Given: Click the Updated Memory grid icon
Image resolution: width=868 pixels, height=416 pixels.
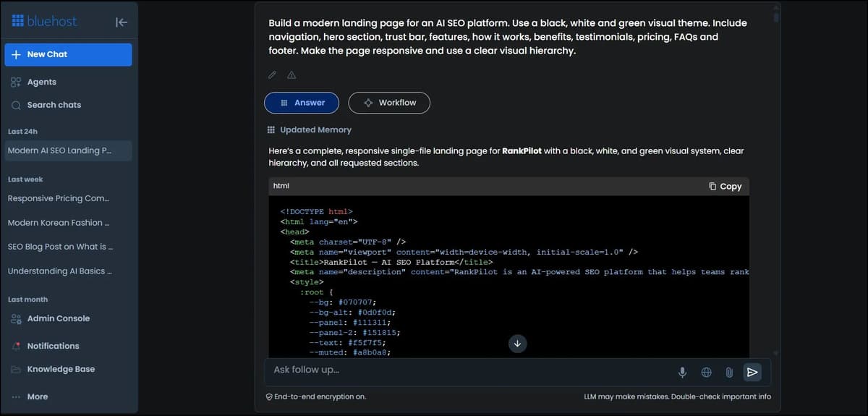Looking at the screenshot, I should tap(271, 130).
